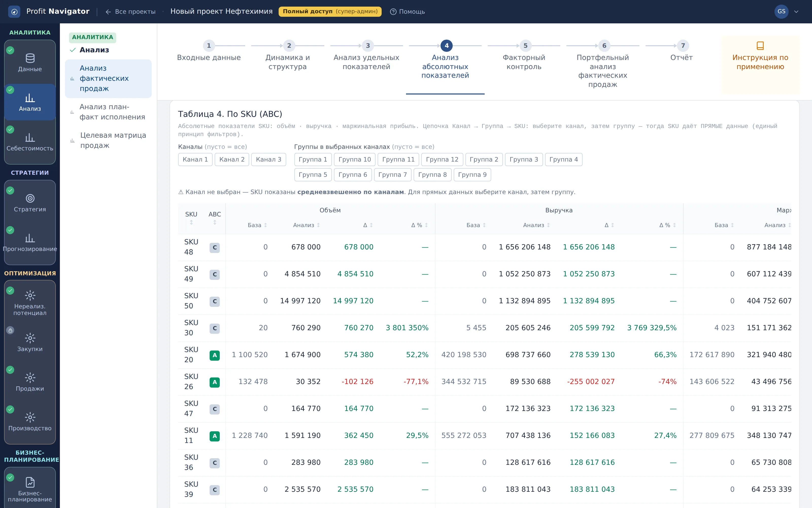Toggle the Группа 4 filter chip
The image size is (812, 508).
[564, 159]
